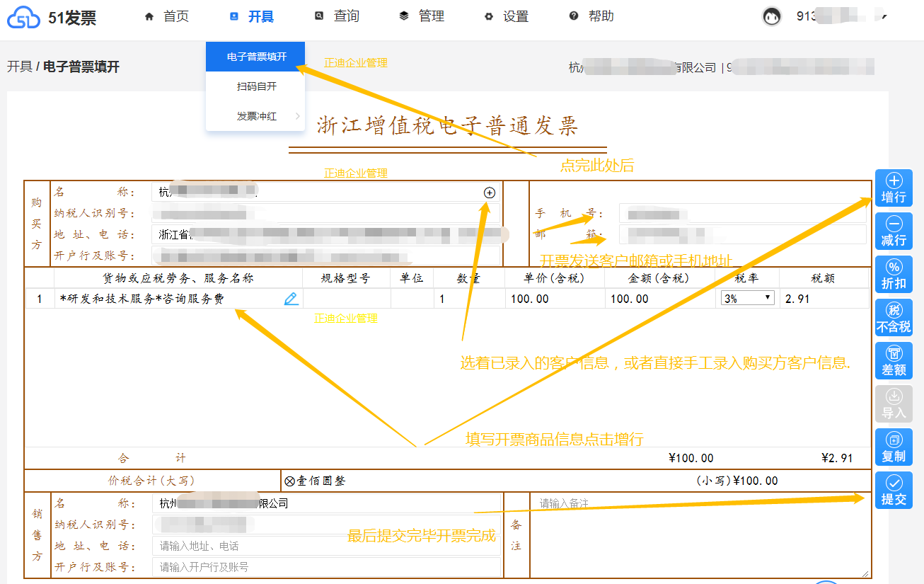The height and width of the screenshot is (584, 924).
Task: Select 扫码自开 menu item
Action: 256,86
